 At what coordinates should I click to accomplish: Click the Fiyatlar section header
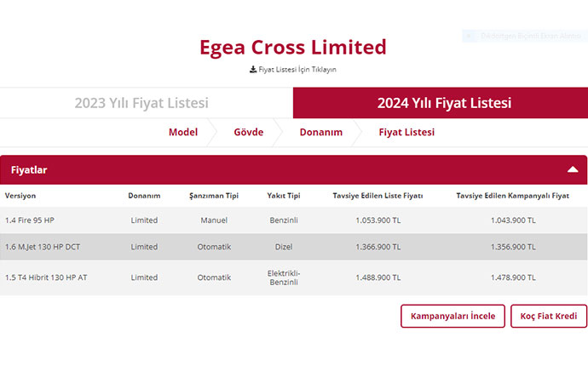29,170
